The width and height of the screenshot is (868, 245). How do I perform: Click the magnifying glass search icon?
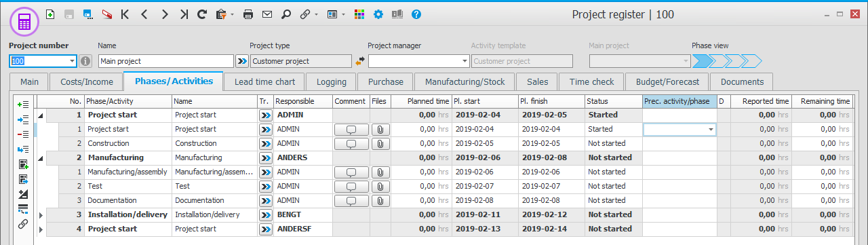click(x=285, y=14)
